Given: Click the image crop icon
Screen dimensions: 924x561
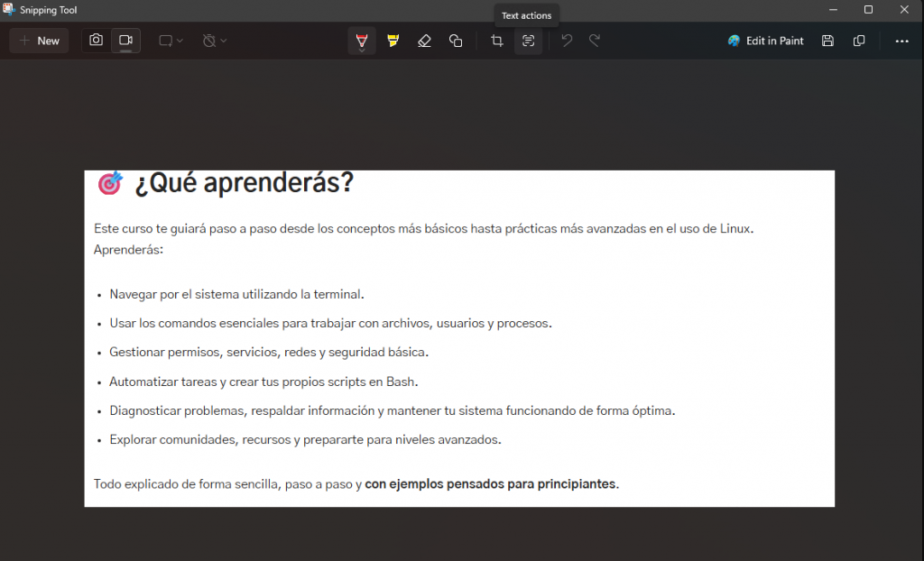Looking at the screenshot, I should click(497, 41).
